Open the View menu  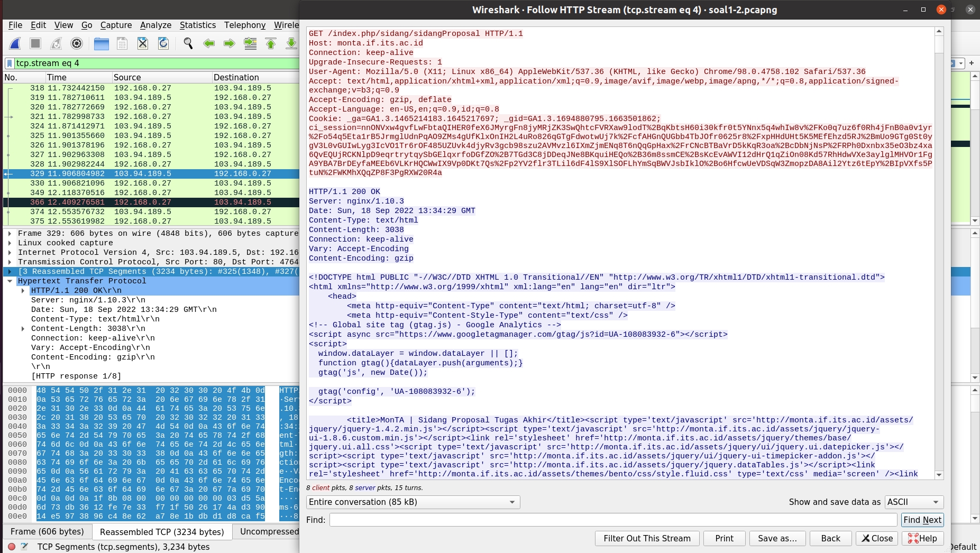[x=63, y=25]
